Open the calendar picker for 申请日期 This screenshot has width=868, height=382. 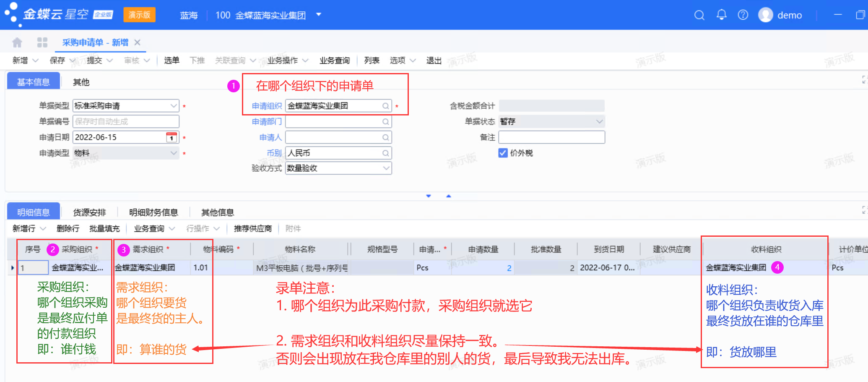[x=172, y=137]
